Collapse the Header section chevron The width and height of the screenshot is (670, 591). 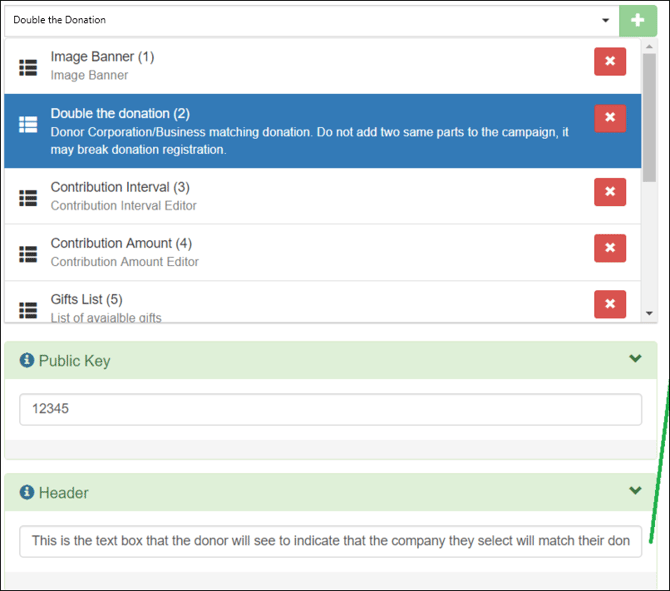[x=635, y=491]
